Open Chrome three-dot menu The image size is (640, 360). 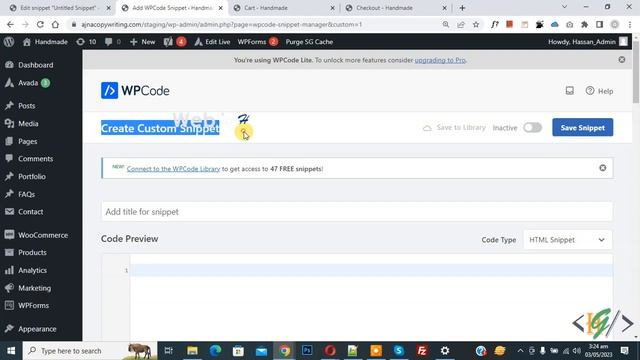(630, 24)
